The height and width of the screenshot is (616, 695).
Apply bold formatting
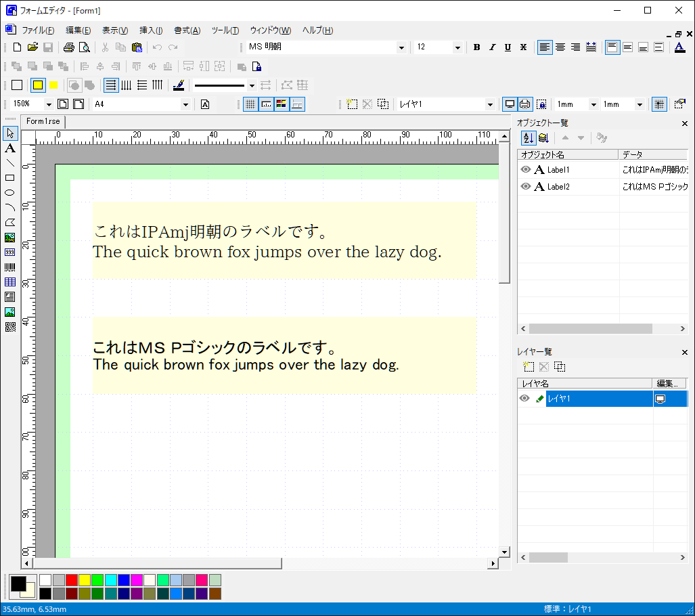(x=476, y=47)
